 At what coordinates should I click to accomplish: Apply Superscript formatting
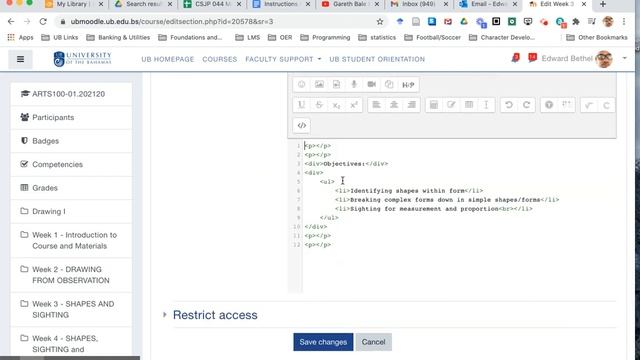tap(354, 105)
